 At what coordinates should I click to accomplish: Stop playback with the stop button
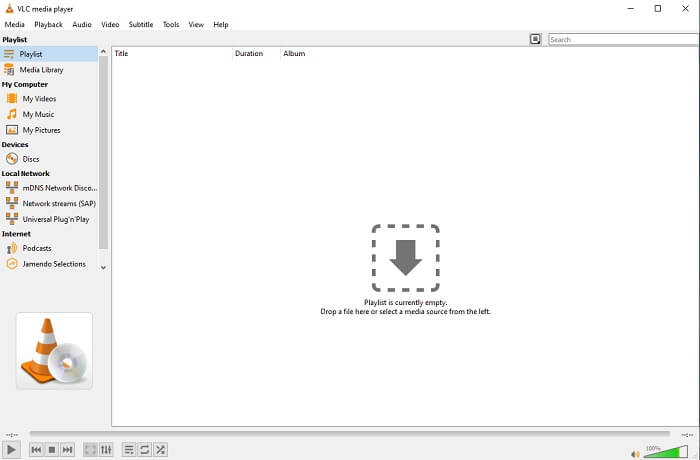click(x=52, y=450)
